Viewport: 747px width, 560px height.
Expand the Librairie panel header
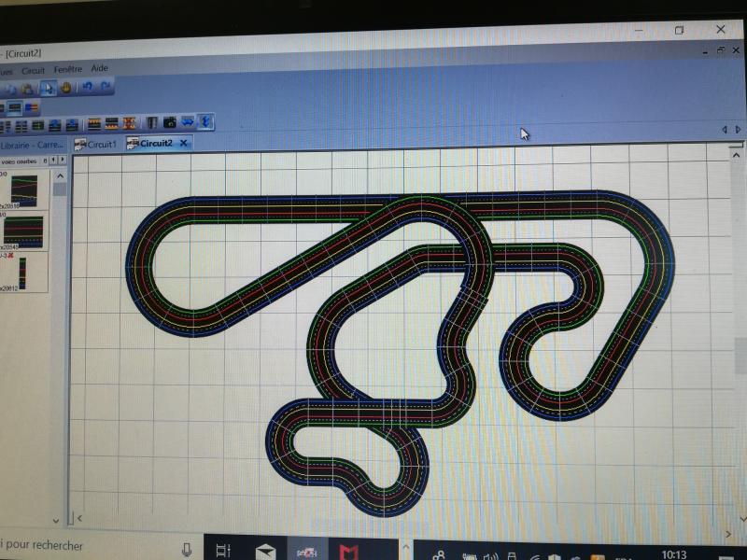coord(33,145)
